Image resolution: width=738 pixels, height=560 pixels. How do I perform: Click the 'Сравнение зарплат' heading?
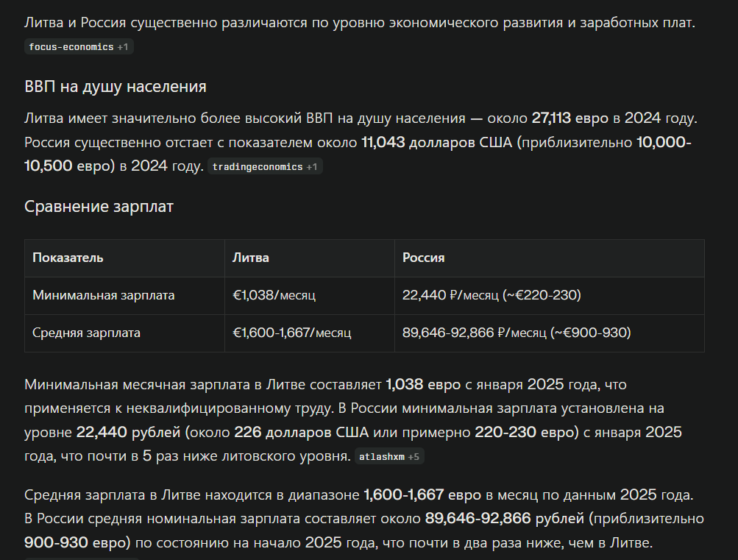point(99,207)
